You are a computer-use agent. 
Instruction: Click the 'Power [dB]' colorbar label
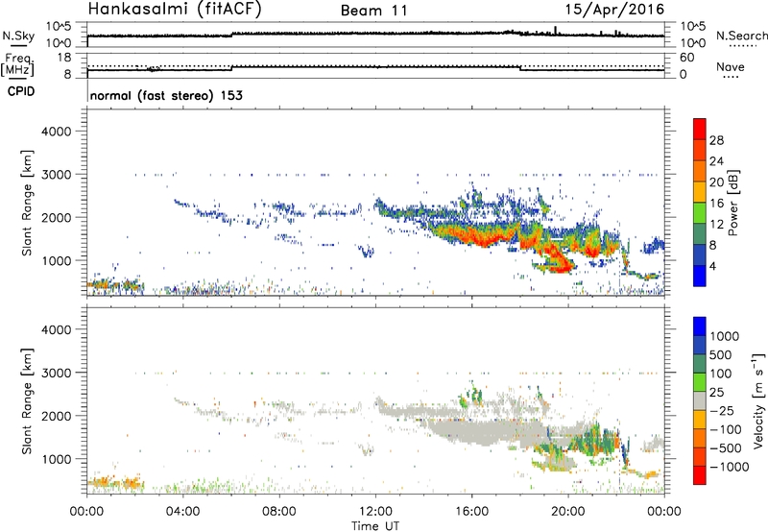pos(732,203)
